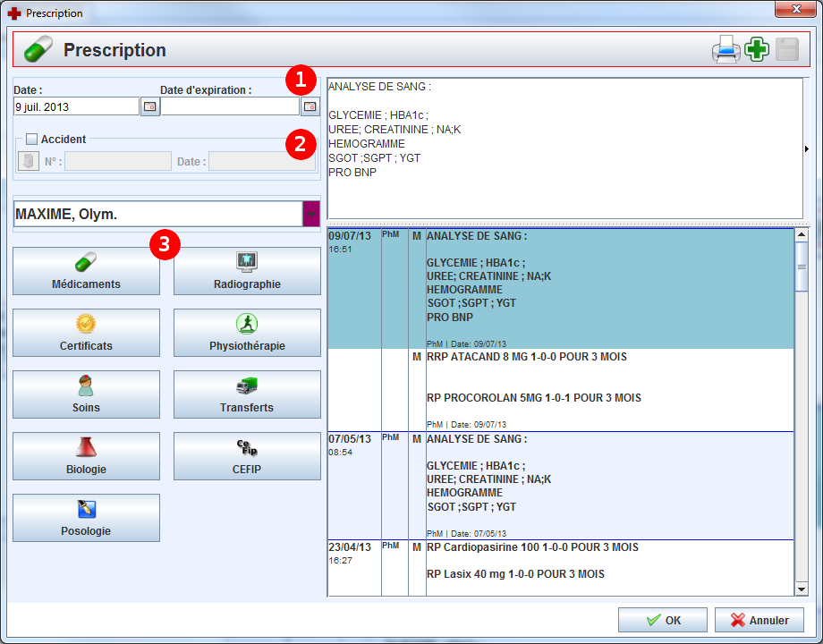The height and width of the screenshot is (644, 823).
Task: Open the Radiographie prescription category
Action: 247,271
